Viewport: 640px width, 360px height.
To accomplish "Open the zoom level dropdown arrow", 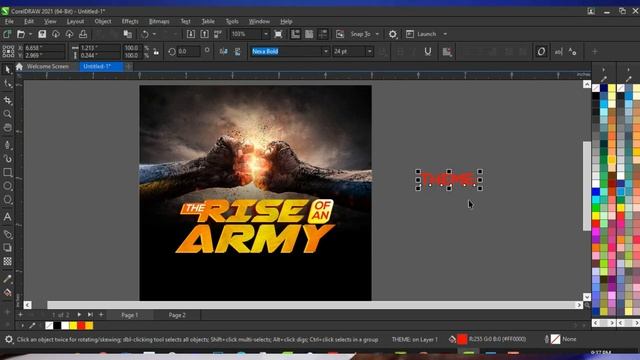I will tap(266, 34).
